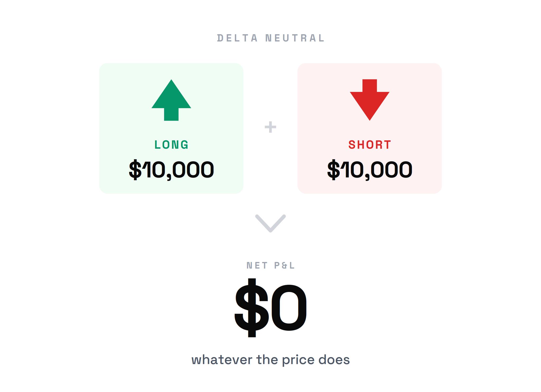Click the NET P&L label
This screenshot has width=541, height=392.
[x=270, y=265]
